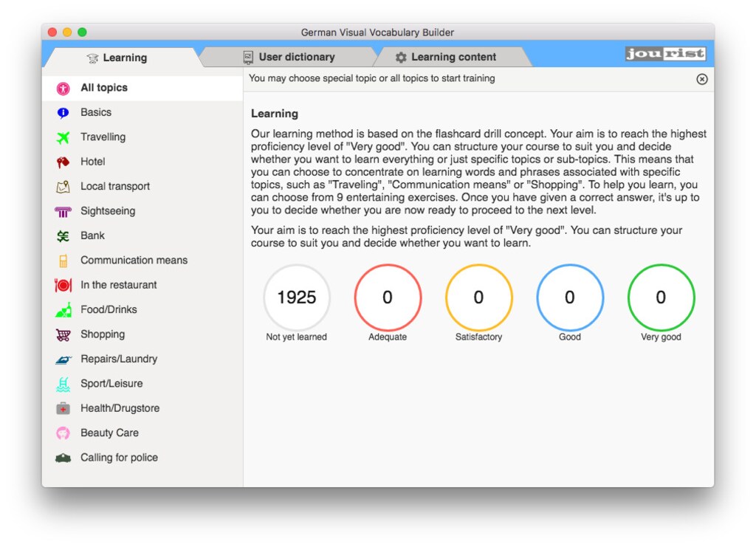Click the red Hotel icon
The height and width of the screenshot is (547, 756).
click(x=63, y=162)
